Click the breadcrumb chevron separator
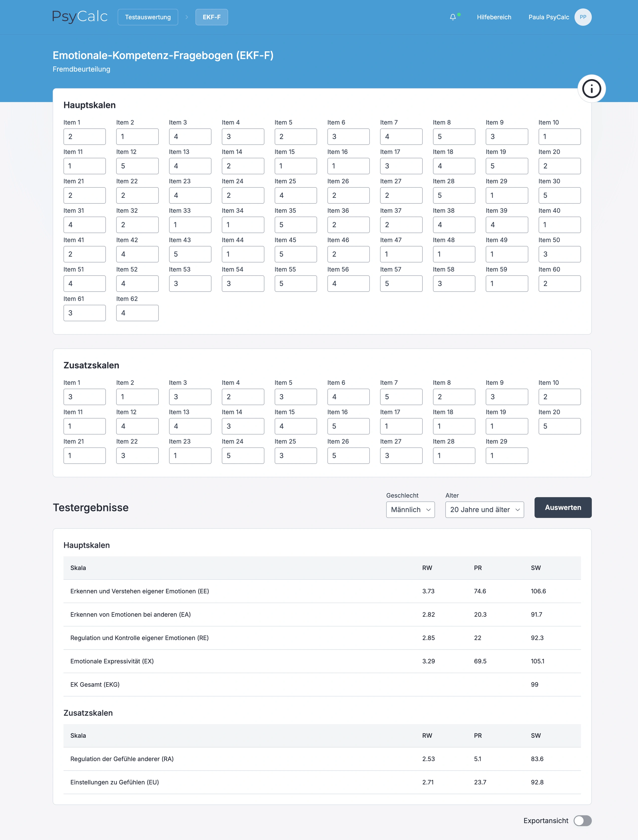638x840 pixels. pos(187,17)
